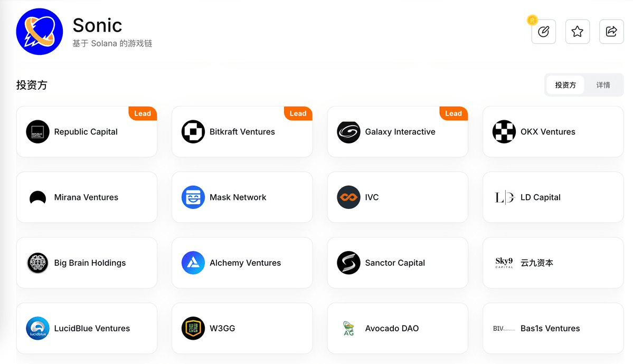Screen dimensions: 633x364
Task: Click the 投资方 section heading
Action: coord(32,85)
